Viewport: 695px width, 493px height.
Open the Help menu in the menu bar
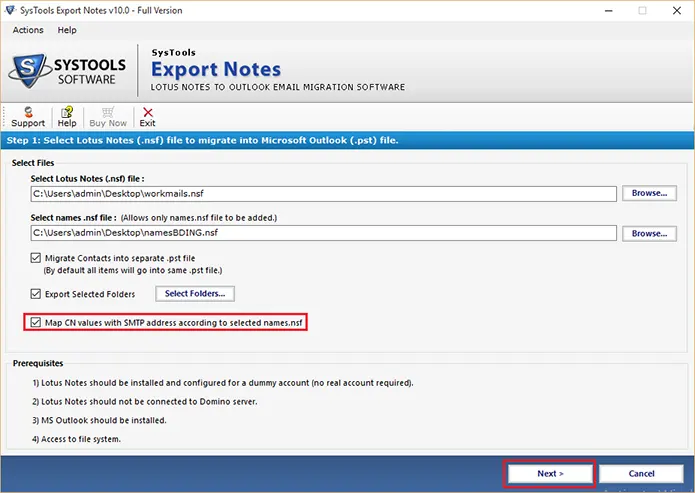click(x=67, y=30)
